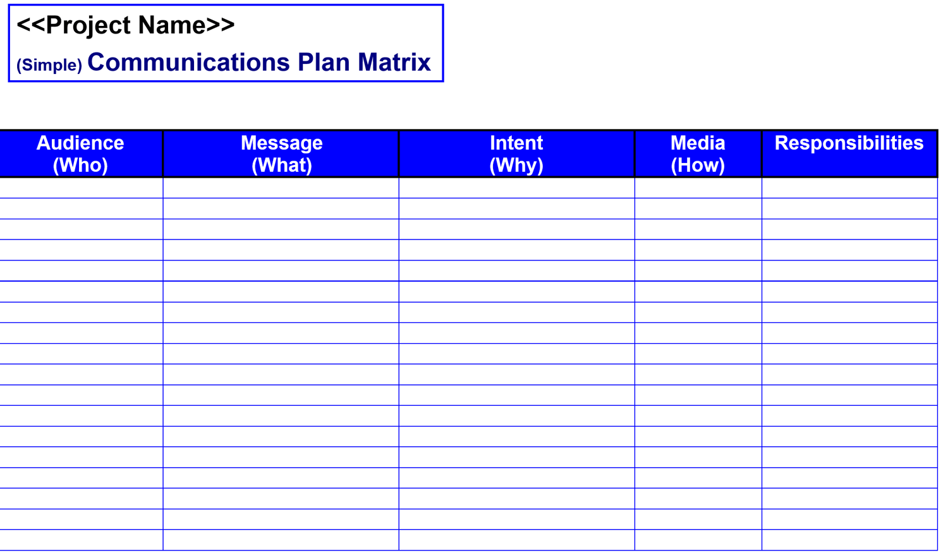Click the last row's Audience cell

pyautogui.click(x=81, y=540)
